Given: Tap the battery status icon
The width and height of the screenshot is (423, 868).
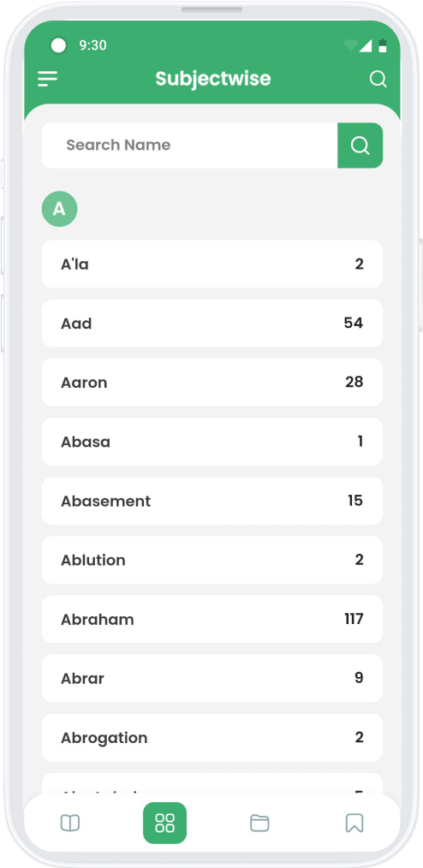Looking at the screenshot, I should pyautogui.click(x=383, y=45).
